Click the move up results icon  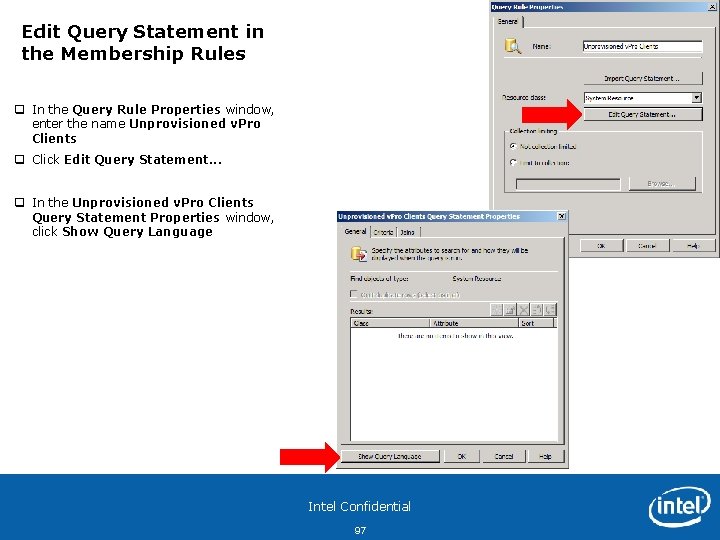[537, 309]
